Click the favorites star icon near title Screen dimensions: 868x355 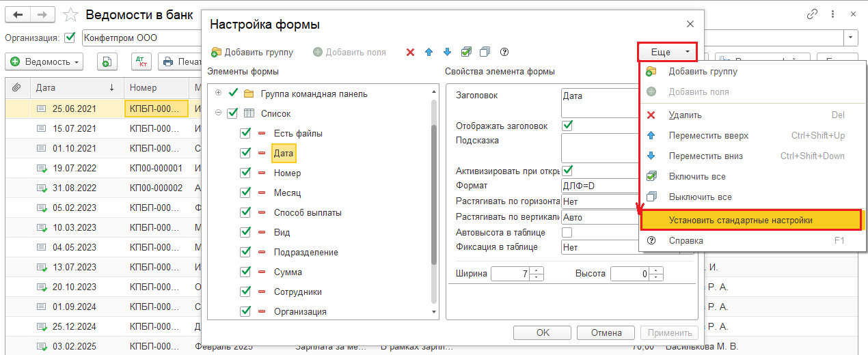[70, 14]
